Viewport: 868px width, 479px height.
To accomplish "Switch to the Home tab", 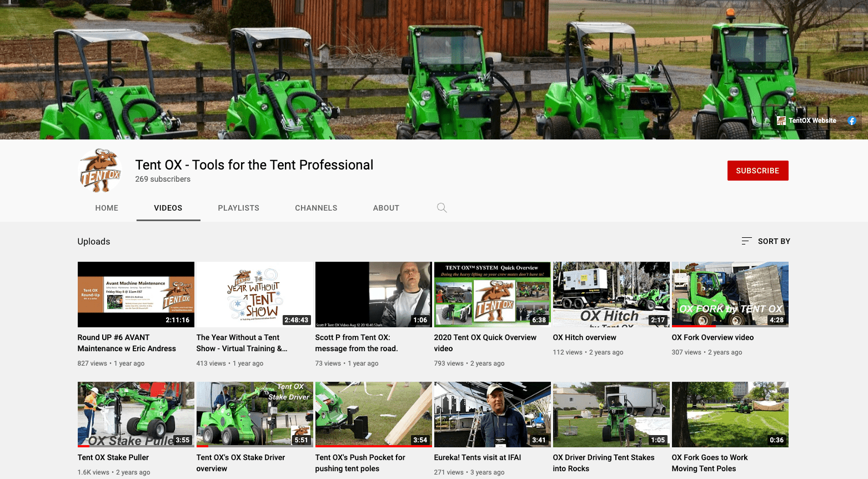I will click(x=107, y=208).
